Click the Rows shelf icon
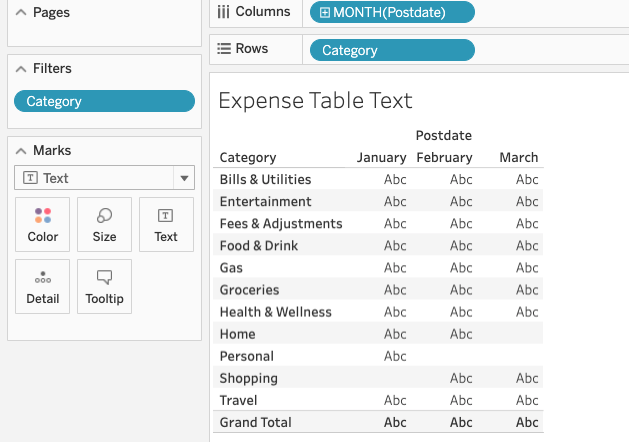 tap(224, 49)
